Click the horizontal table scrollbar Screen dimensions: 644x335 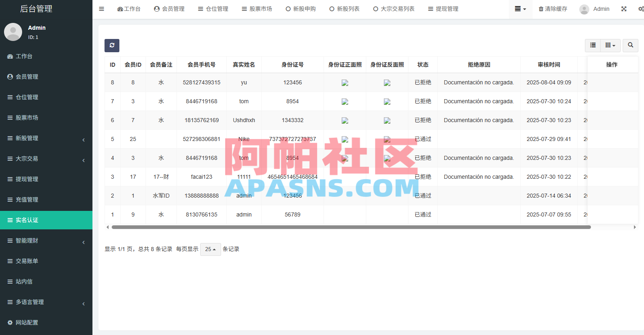pos(351,227)
